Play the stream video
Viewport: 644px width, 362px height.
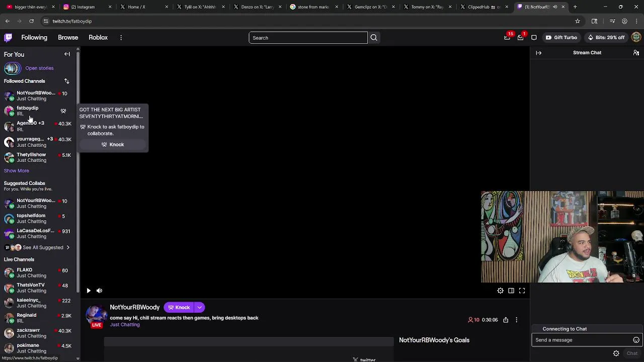89,291
